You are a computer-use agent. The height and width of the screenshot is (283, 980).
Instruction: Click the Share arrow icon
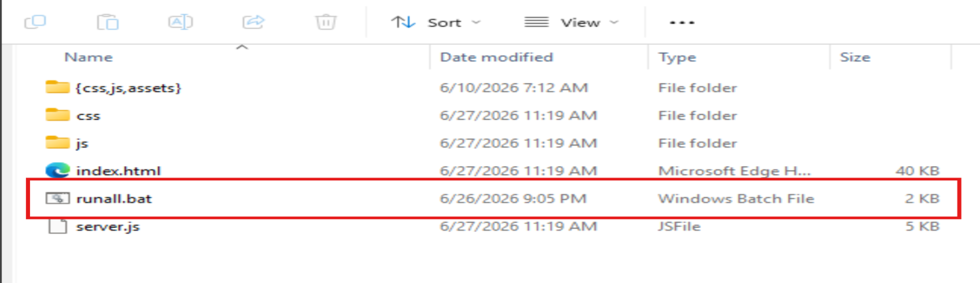tap(253, 22)
